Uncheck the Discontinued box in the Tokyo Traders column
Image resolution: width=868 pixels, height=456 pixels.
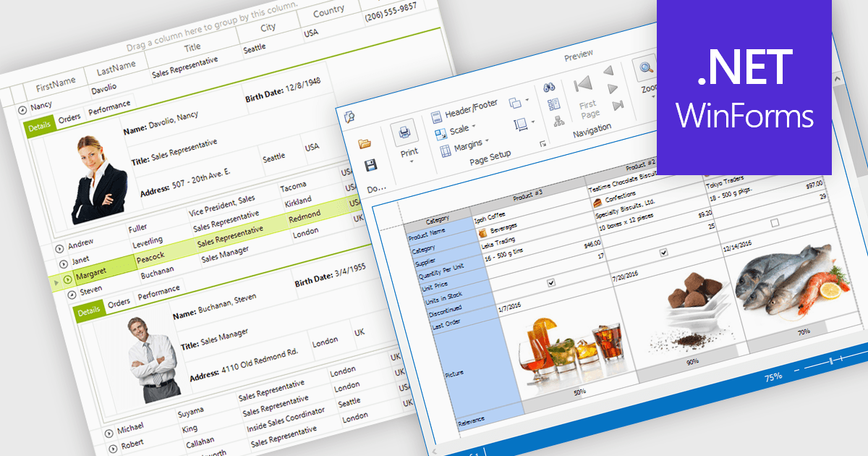click(774, 223)
